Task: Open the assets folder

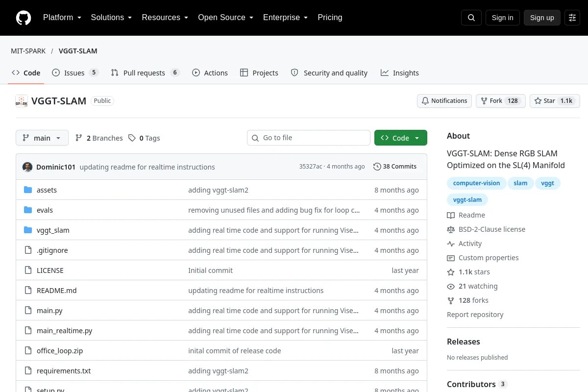Action: click(47, 190)
